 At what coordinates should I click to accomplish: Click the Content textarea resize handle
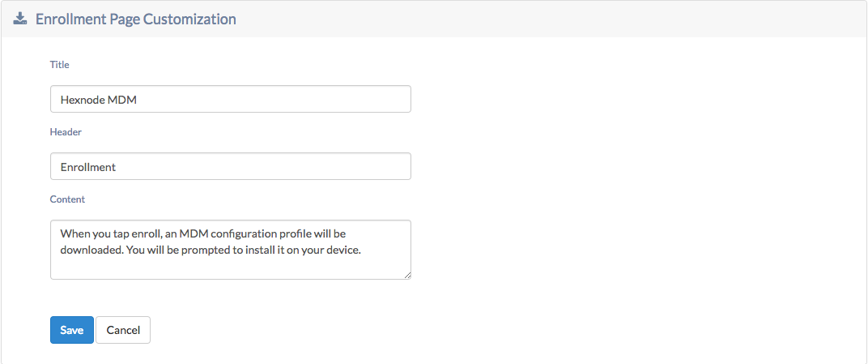click(x=406, y=275)
